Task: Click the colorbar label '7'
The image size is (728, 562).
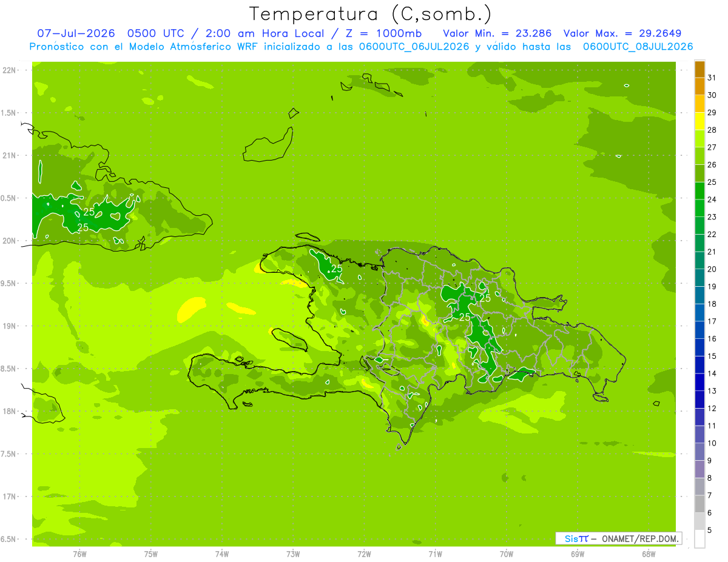Action: pyautogui.click(x=710, y=495)
